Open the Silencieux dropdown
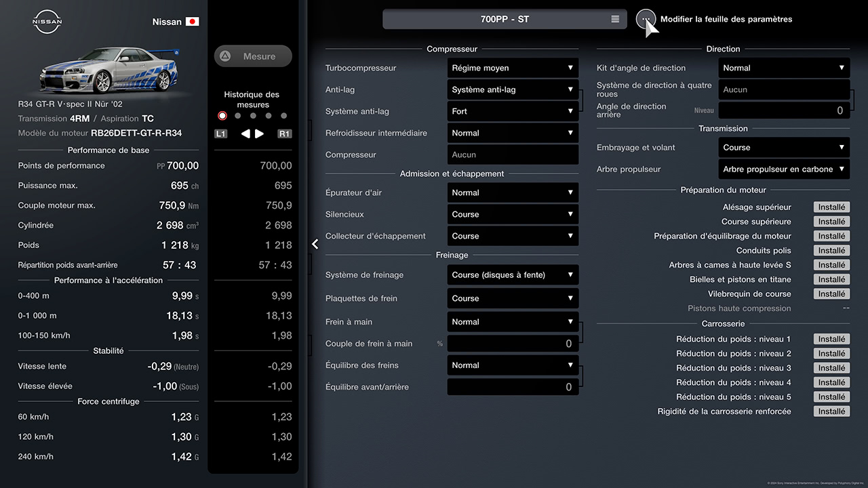 point(513,214)
